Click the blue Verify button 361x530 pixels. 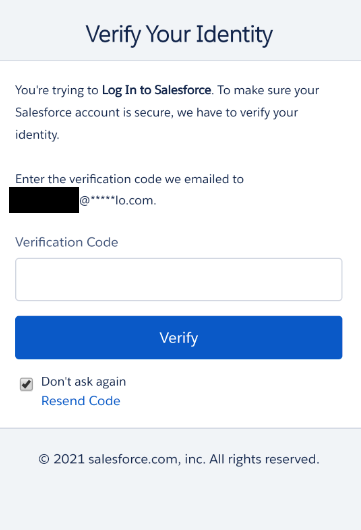point(178,337)
